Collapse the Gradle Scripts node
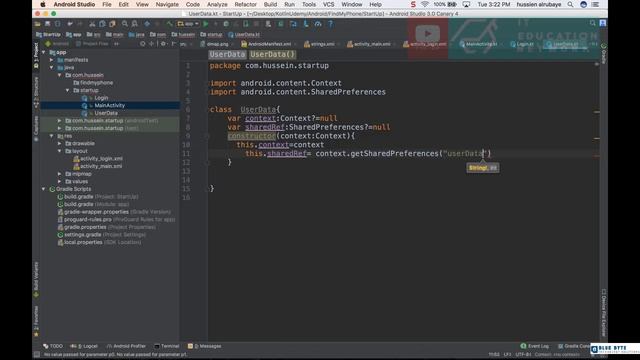The image size is (640, 360). [x=44, y=189]
